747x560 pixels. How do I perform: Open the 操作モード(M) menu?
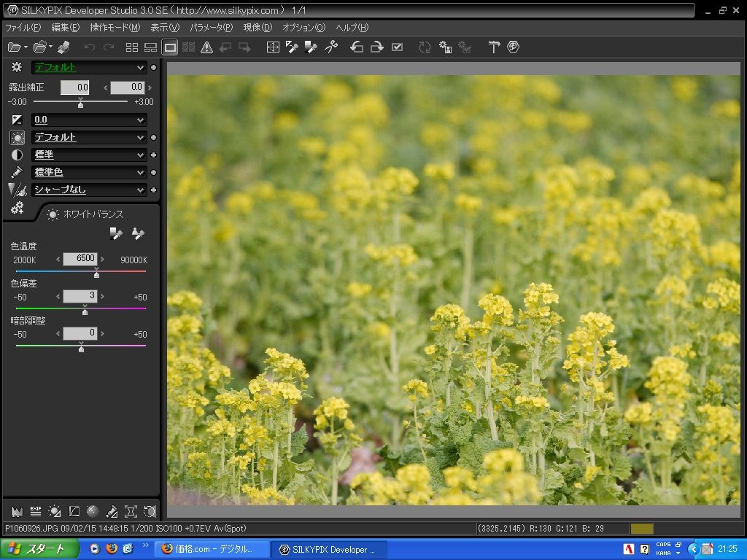point(115,28)
